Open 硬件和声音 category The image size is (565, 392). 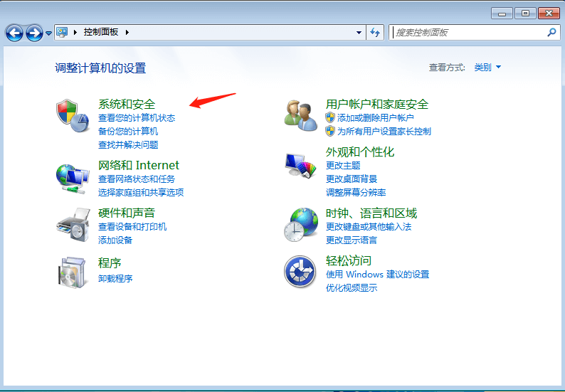(127, 213)
